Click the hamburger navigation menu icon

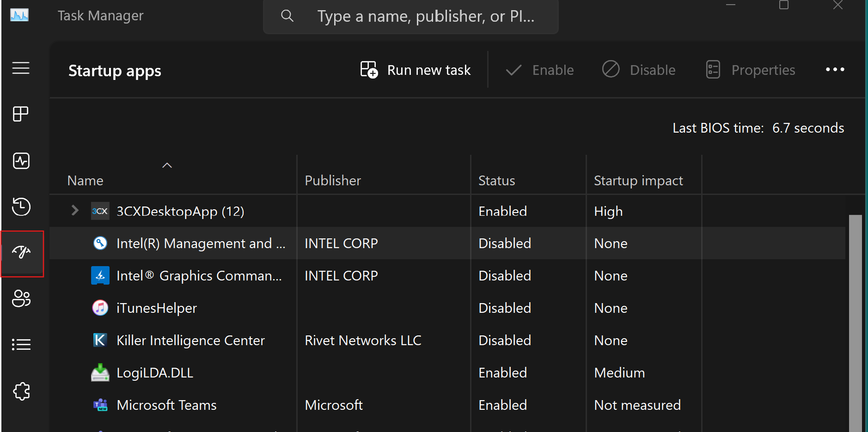pos(21,68)
